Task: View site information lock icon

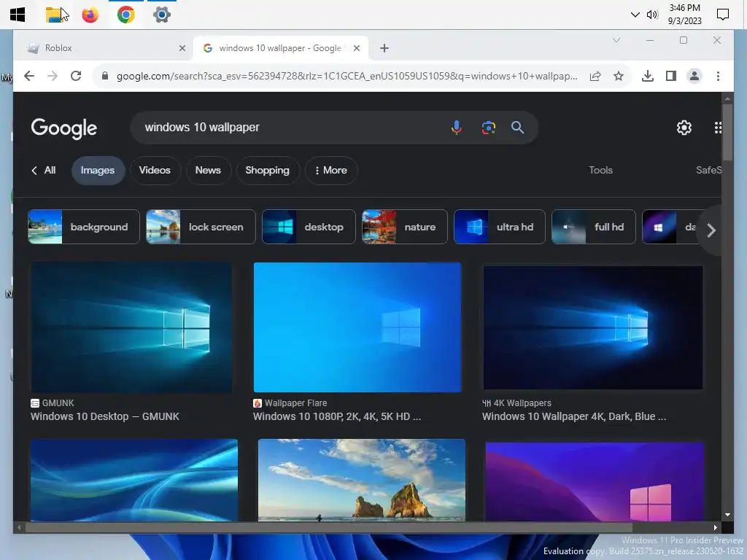Action: [105, 76]
